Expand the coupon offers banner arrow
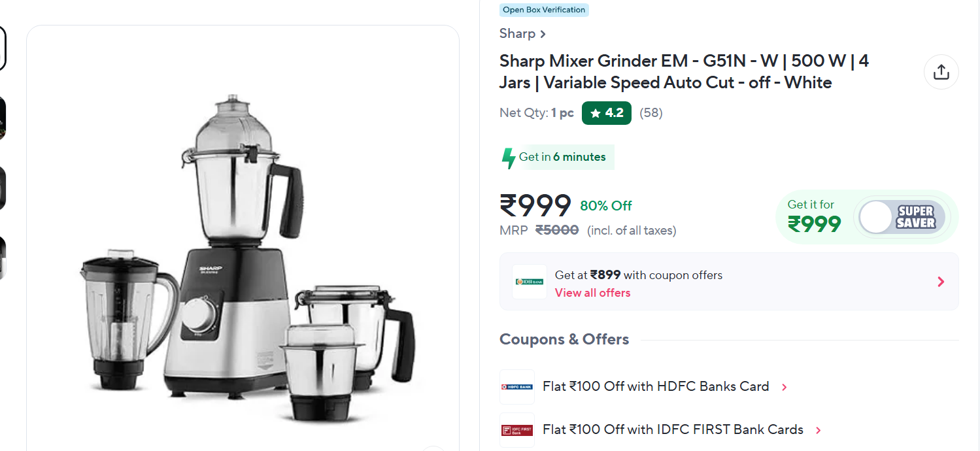This screenshot has width=980, height=451. click(x=941, y=282)
